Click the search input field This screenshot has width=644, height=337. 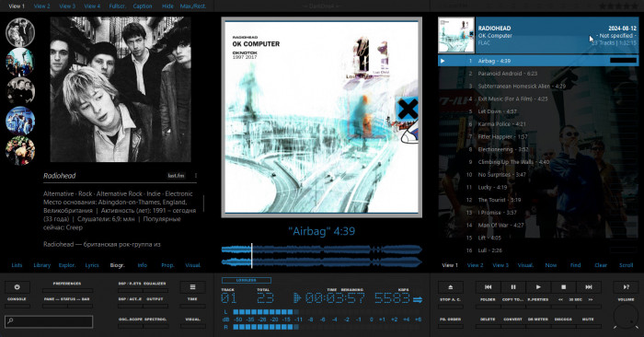(49, 321)
